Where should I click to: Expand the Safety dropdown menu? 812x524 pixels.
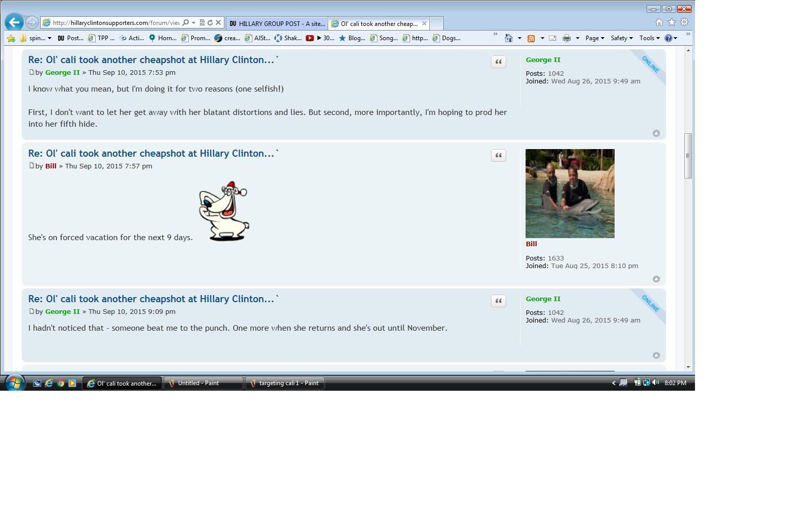pyautogui.click(x=621, y=38)
